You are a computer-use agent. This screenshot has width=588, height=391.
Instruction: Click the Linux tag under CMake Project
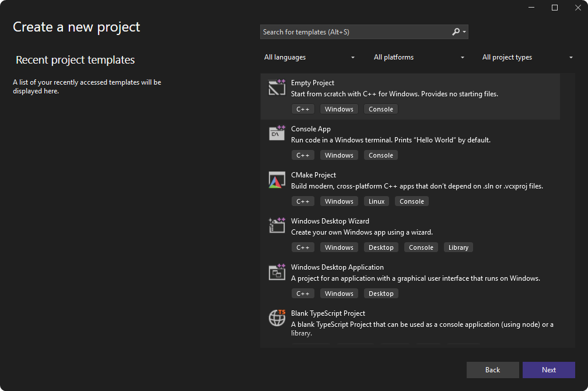(x=376, y=201)
